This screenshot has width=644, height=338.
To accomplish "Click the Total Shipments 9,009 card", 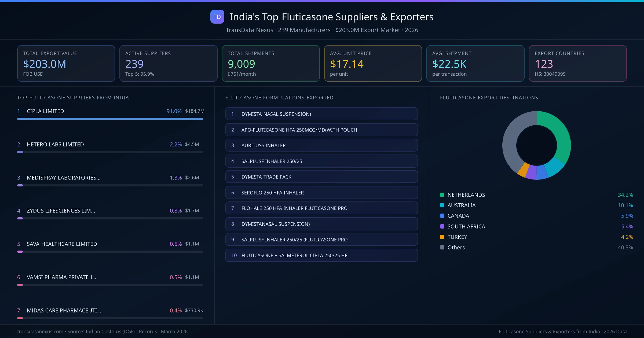I will click(x=270, y=63).
